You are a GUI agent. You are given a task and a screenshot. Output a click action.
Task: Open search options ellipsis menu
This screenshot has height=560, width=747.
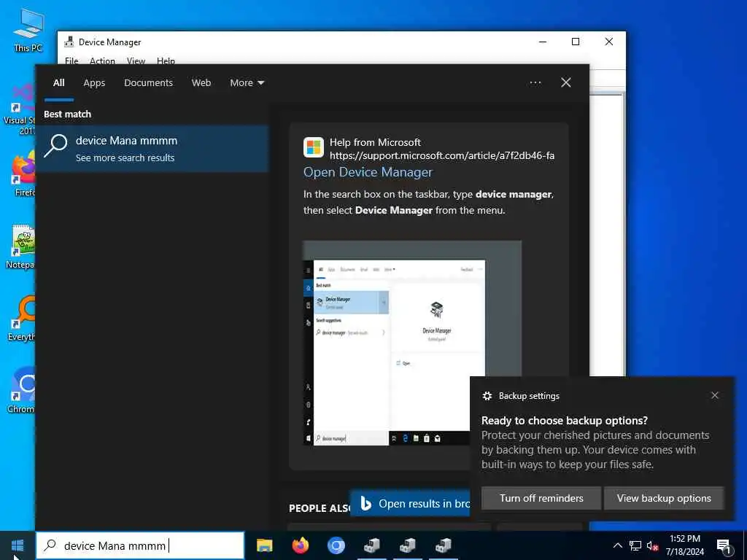point(535,83)
